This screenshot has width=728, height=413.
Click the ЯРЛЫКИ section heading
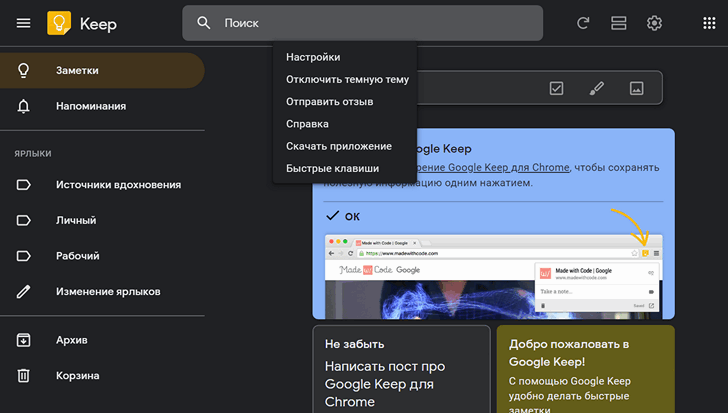pos(33,154)
